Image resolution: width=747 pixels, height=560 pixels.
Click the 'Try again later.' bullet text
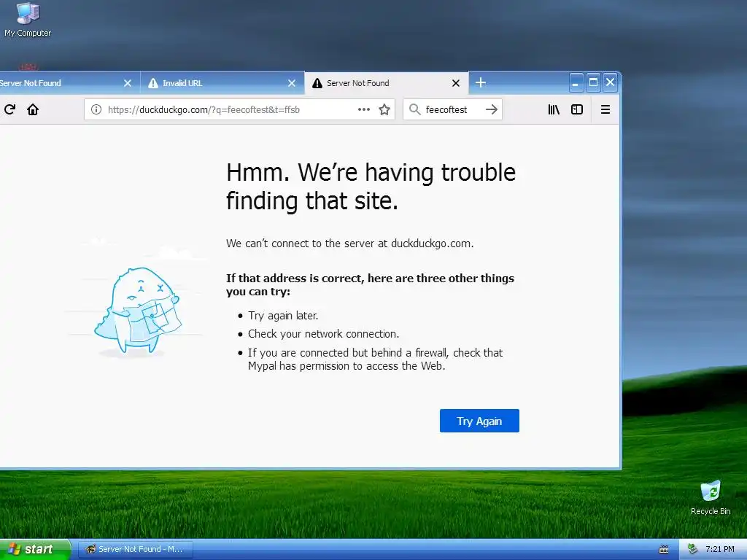click(283, 316)
